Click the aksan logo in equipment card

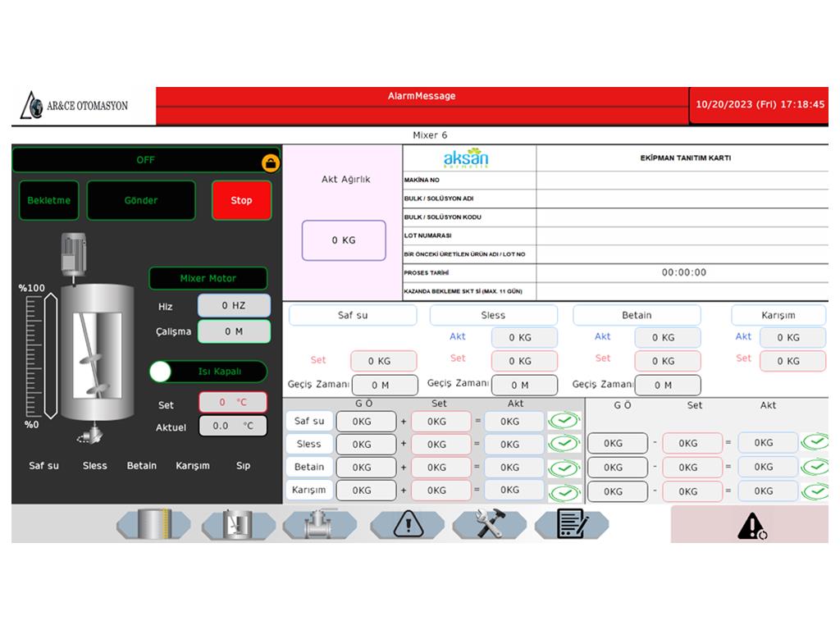click(466, 158)
